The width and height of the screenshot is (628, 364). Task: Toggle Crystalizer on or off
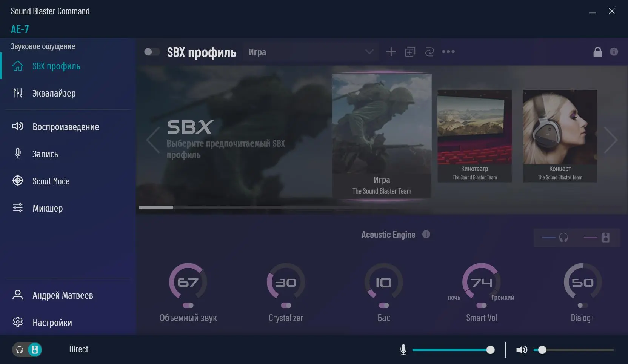click(286, 305)
